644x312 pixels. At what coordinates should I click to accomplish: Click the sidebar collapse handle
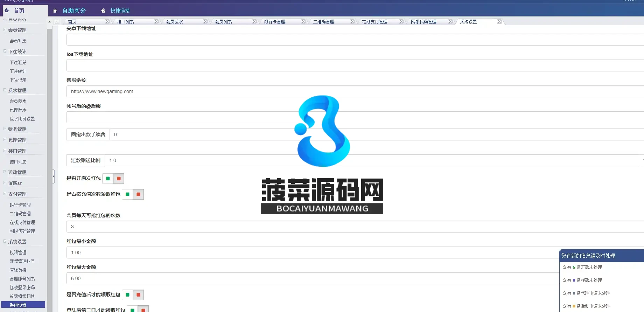53,176
